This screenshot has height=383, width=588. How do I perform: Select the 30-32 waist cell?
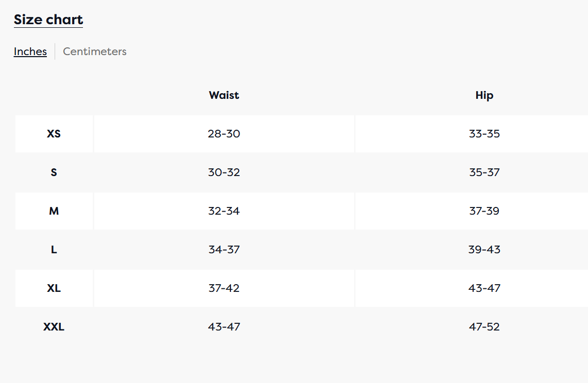[x=224, y=172]
